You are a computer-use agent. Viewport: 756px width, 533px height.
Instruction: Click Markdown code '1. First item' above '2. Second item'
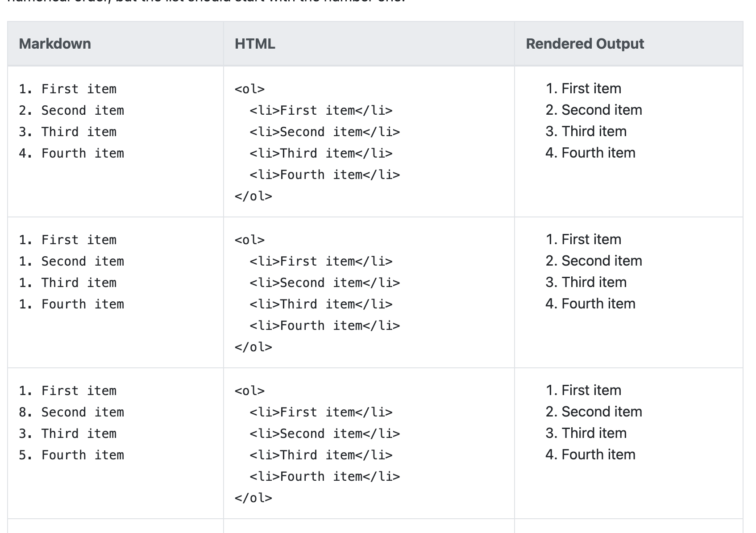pyautogui.click(x=68, y=89)
